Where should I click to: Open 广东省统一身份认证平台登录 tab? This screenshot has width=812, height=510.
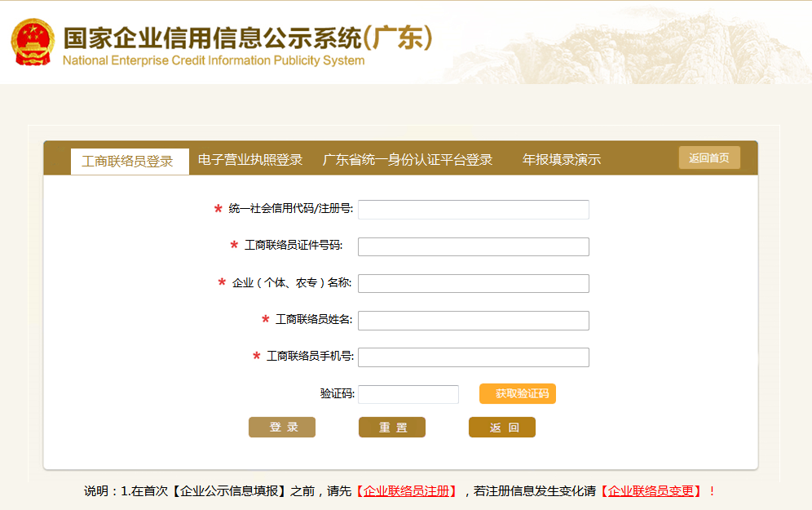pos(408,160)
